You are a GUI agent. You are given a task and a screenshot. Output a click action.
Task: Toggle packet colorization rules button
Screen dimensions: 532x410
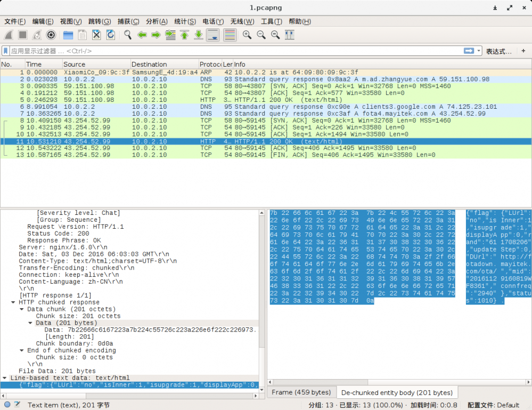pyautogui.click(x=230, y=35)
